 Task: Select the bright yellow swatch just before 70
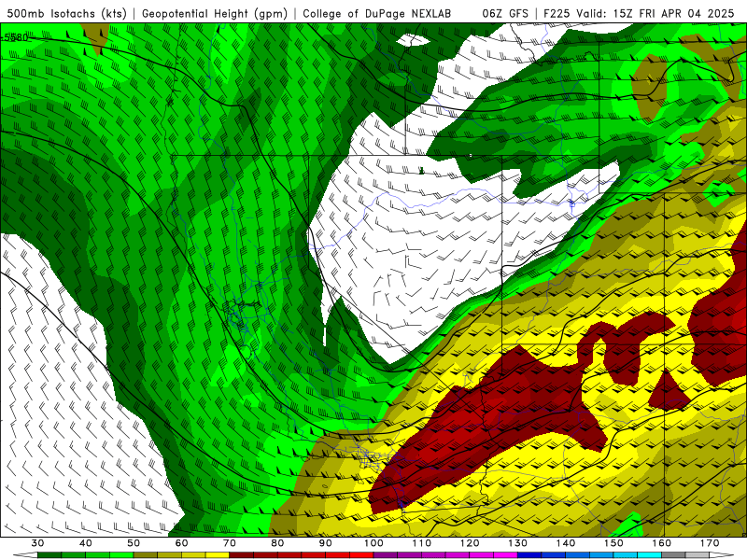[218, 555]
